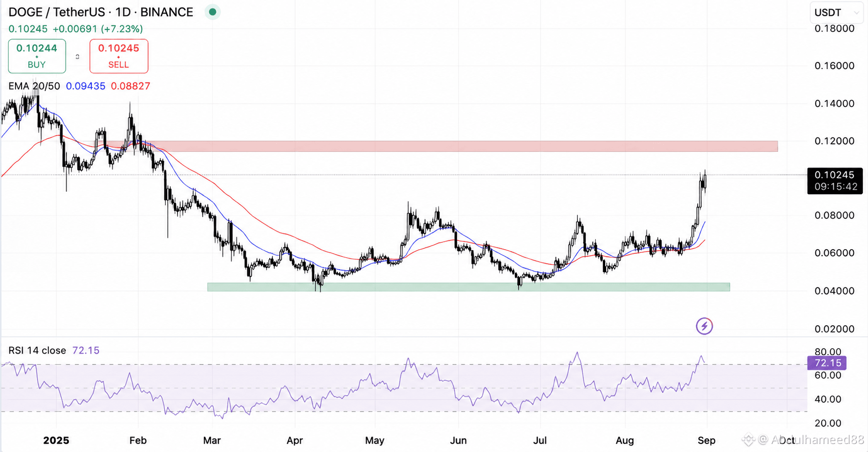Click the 0.16000 price axis label
The width and height of the screenshot is (868, 452).
coord(835,66)
